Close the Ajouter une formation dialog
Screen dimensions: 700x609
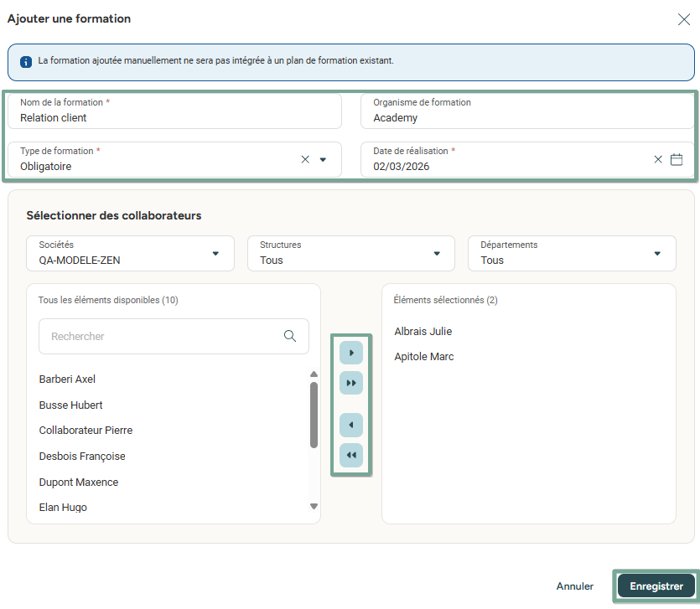coord(683,19)
